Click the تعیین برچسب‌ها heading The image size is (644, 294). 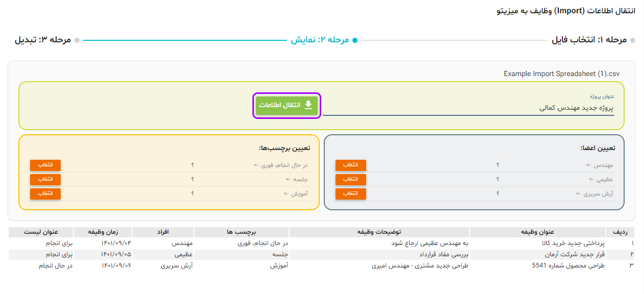285,148
